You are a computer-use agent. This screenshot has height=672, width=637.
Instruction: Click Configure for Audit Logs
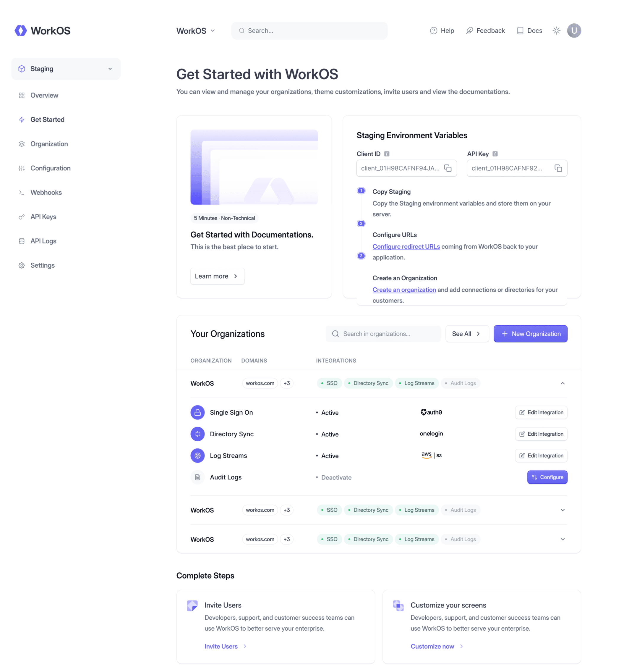click(547, 477)
